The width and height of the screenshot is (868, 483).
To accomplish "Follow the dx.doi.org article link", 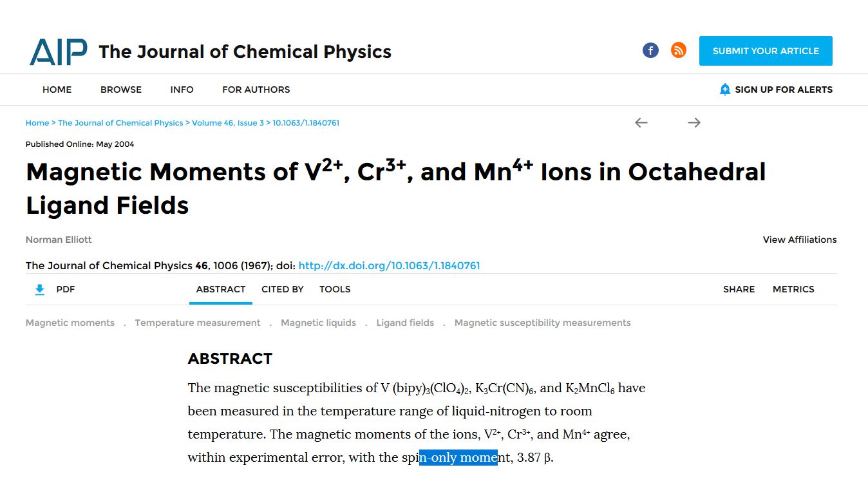I will tap(389, 265).
